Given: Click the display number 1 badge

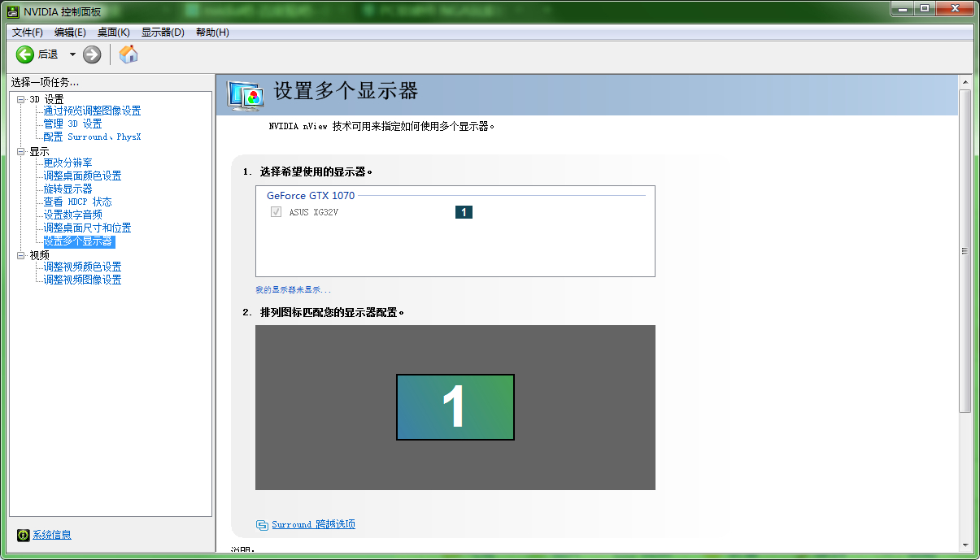Looking at the screenshot, I should point(464,212).
